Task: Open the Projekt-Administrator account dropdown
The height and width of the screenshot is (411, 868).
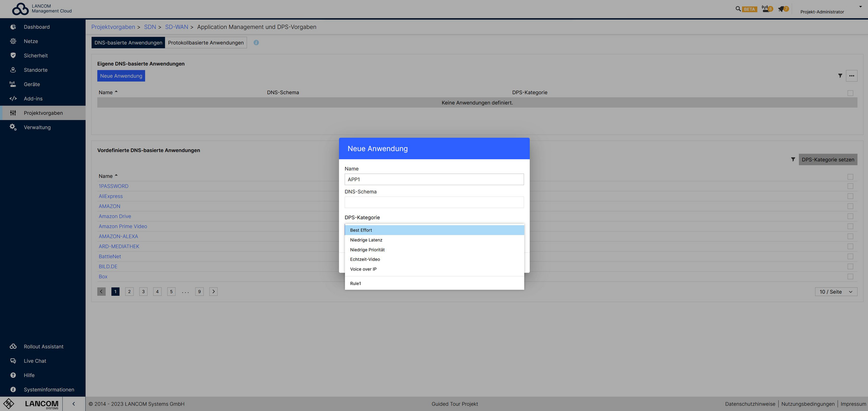Action: coord(860,7)
